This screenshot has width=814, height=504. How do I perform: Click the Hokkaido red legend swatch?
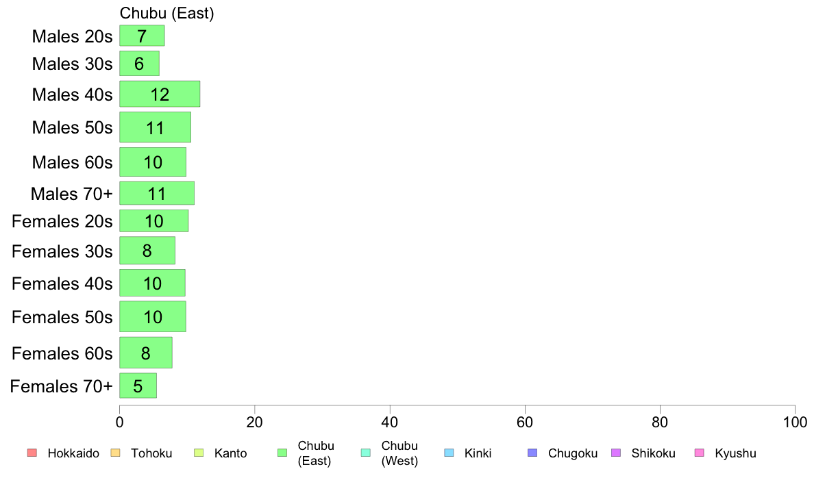coord(32,453)
